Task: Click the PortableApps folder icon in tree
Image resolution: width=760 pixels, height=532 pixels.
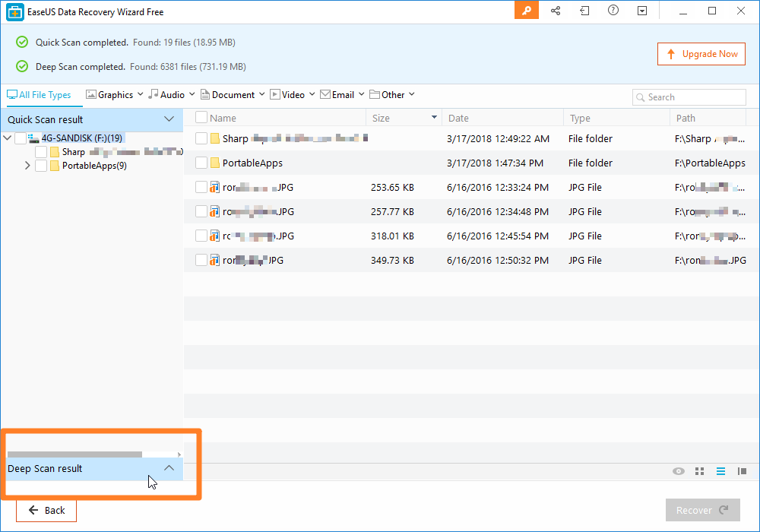Action: pos(55,166)
